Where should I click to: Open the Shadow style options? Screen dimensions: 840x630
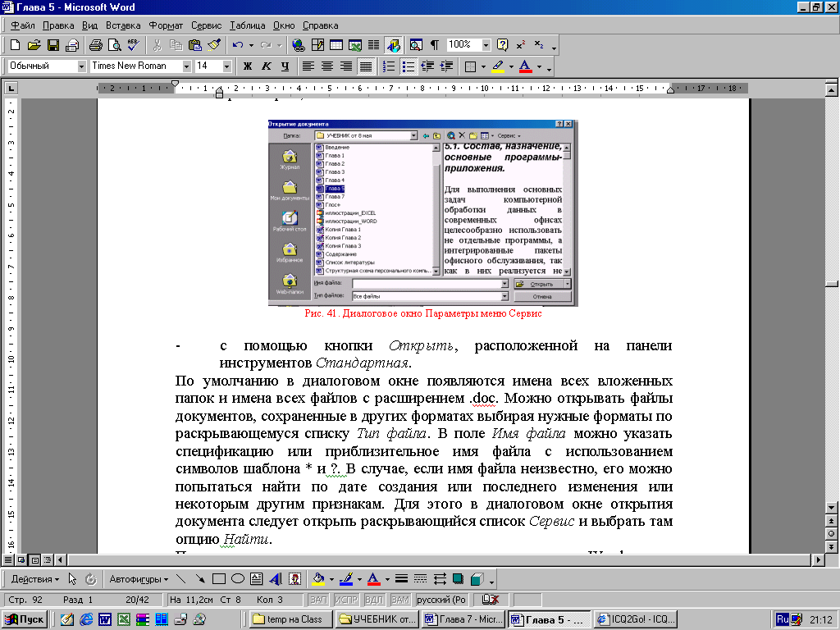coord(458,578)
